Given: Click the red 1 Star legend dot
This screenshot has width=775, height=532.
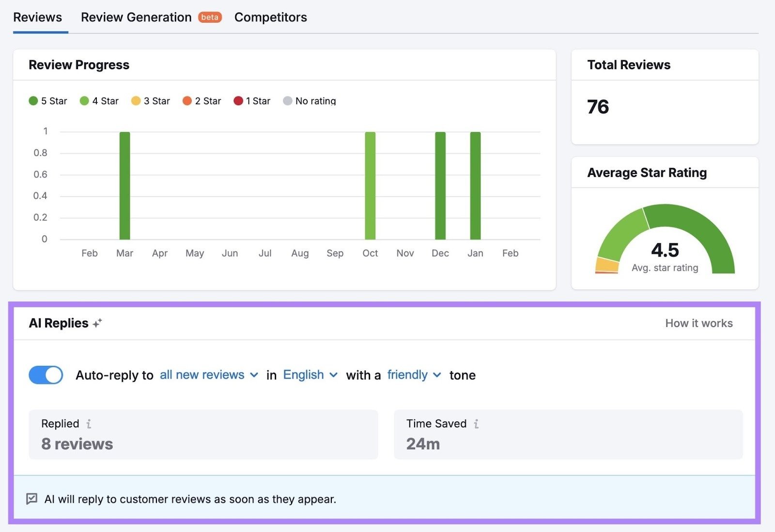Looking at the screenshot, I should 238,101.
